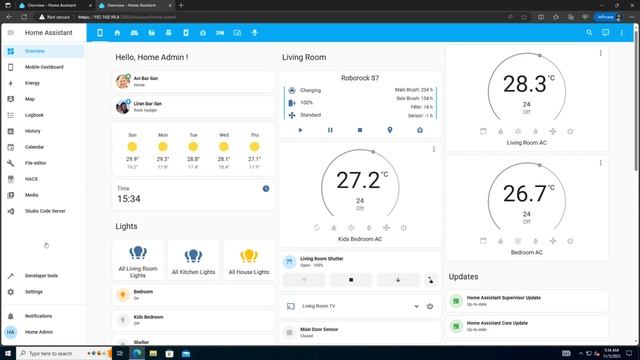Select the home icon dashboard tab

tap(117, 33)
